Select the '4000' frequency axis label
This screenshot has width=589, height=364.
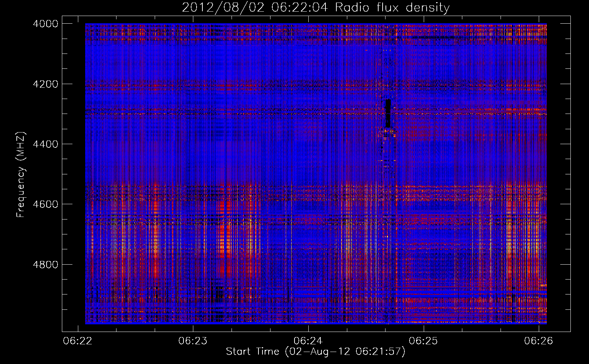coord(46,24)
